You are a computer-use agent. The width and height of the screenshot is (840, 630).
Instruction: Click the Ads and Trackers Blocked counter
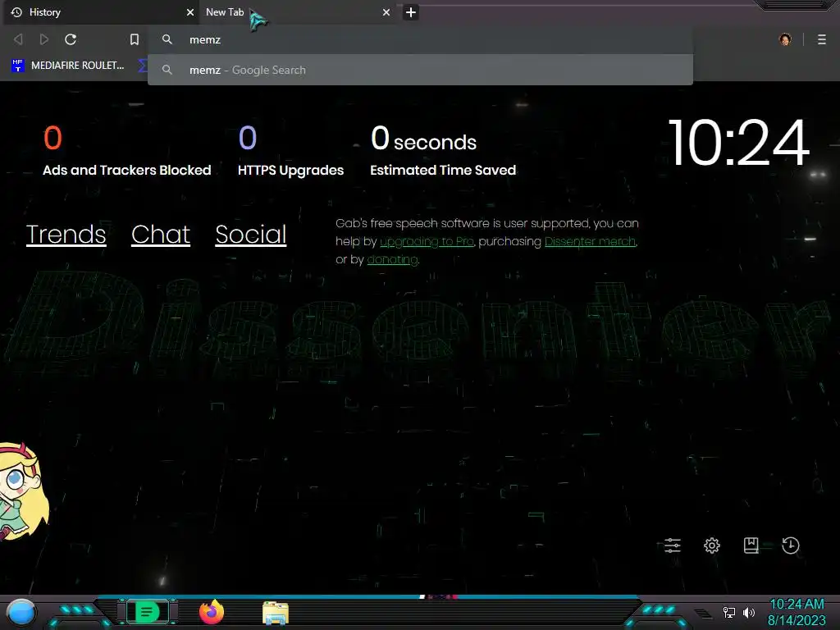pyautogui.click(x=126, y=151)
